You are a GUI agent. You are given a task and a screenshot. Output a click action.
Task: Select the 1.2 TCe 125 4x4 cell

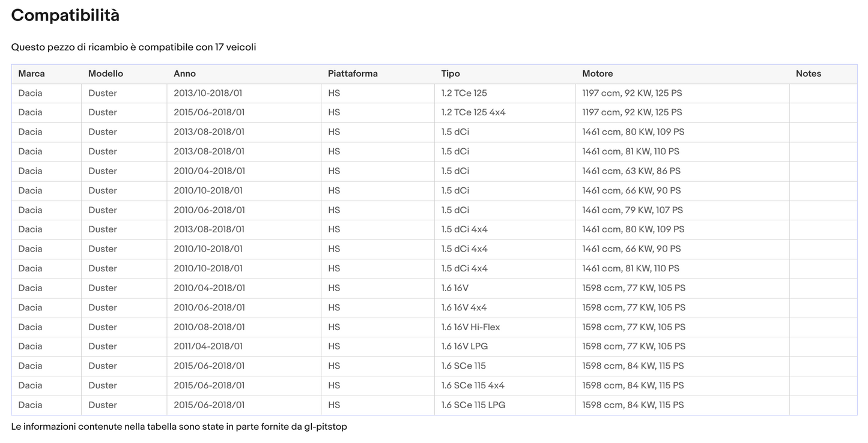[505, 113]
